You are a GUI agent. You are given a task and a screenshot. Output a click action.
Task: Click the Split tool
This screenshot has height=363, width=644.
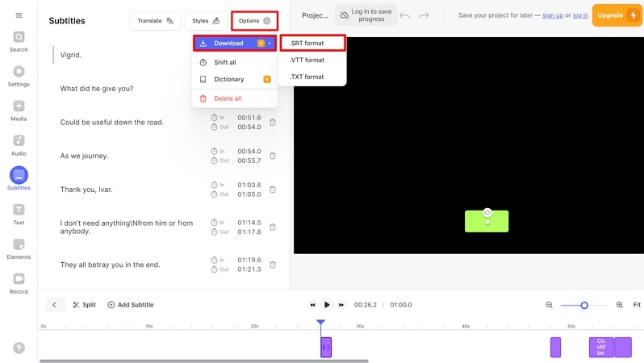click(84, 305)
